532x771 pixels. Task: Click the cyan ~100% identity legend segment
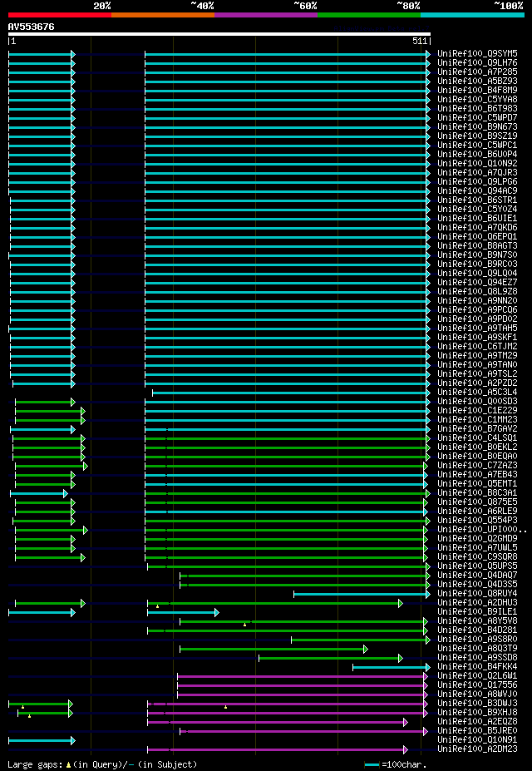tap(472, 15)
